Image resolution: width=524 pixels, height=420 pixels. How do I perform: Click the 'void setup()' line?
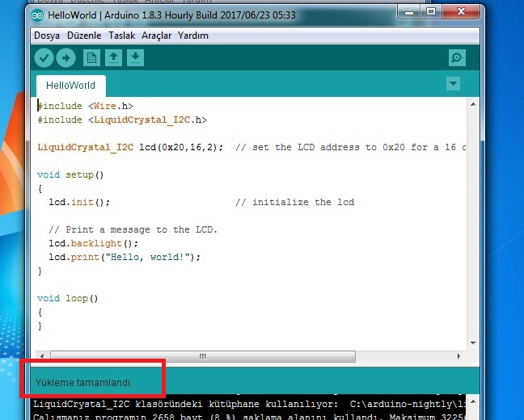coord(70,174)
